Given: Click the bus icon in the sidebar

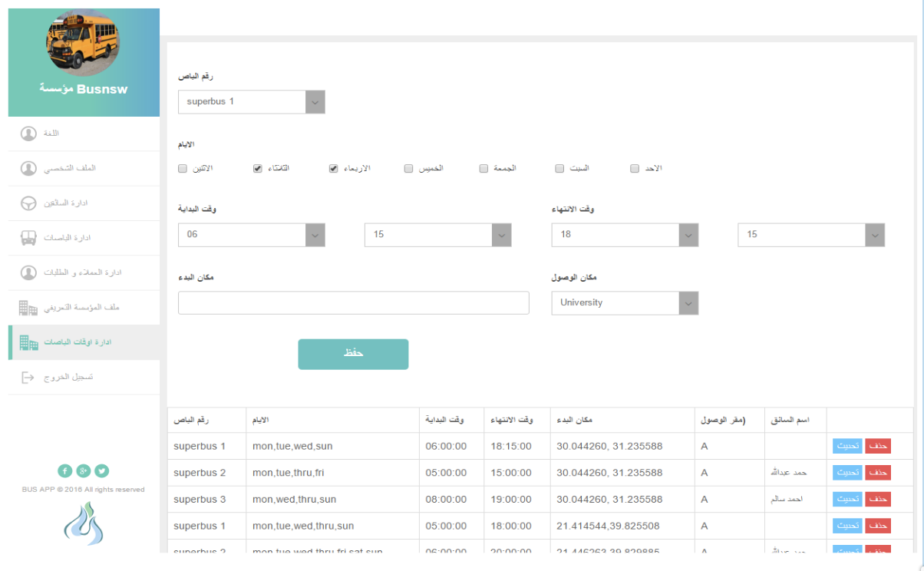Looking at the screenshot, I should point(28,238).
